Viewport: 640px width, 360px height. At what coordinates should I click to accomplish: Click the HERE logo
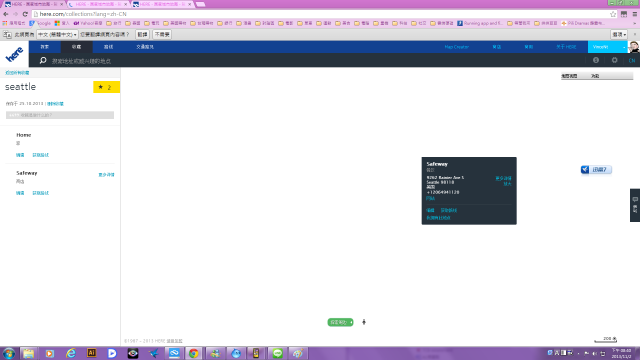point(14,54)
